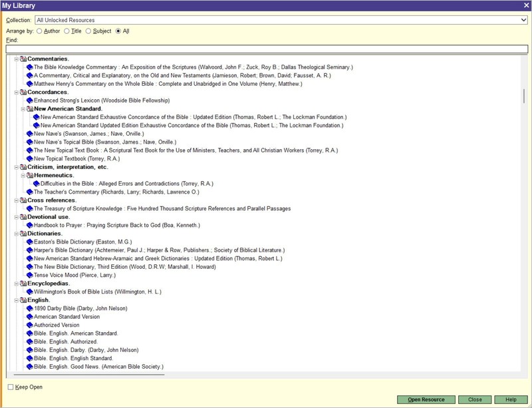The width and height of the screenshot is (532, 408).
Task: Click category icon beside Concordances
Action: 23,93
